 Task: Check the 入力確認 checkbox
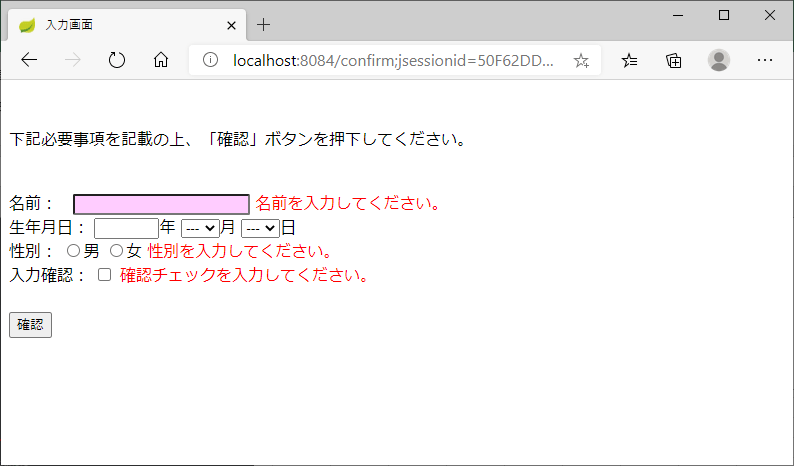104,275
